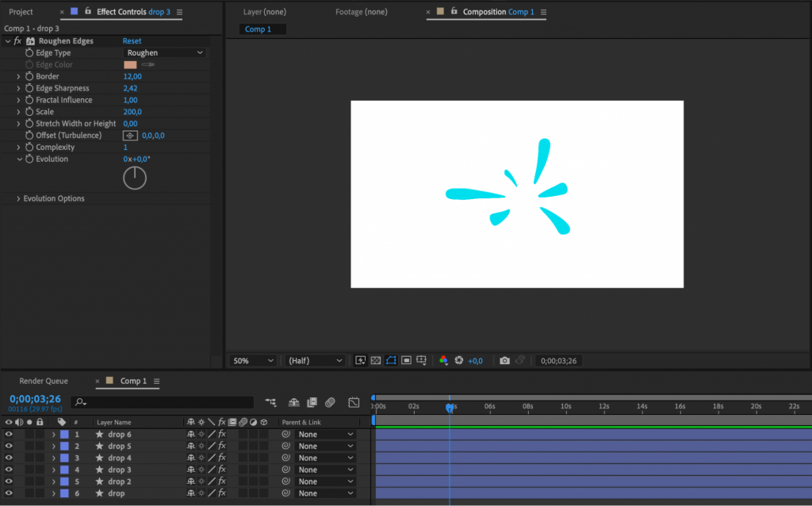Viewport: 812px width, 506px height.
Task: Click the Edge Color swatch
Action: (129, 64)
